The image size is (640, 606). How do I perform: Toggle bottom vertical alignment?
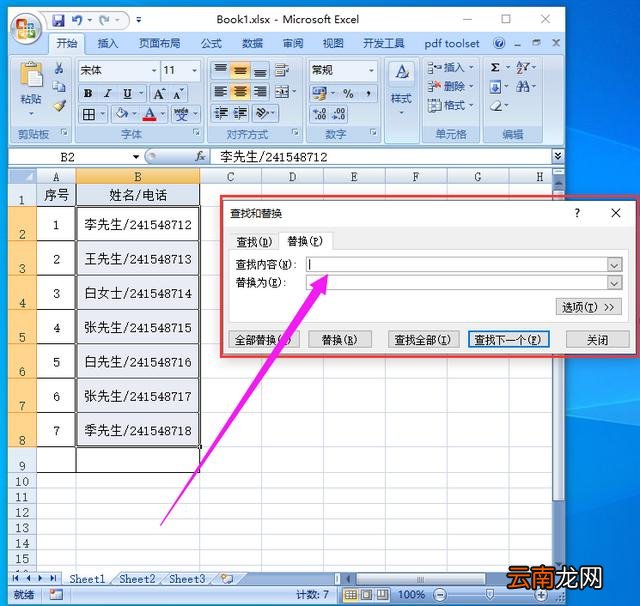point(260,70)
